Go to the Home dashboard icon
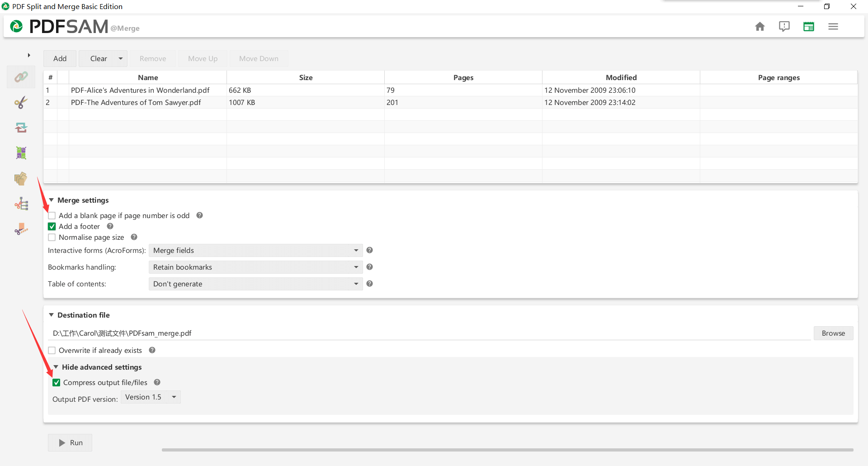This screenshot has width=868, height=466. (x=759, y=27)
